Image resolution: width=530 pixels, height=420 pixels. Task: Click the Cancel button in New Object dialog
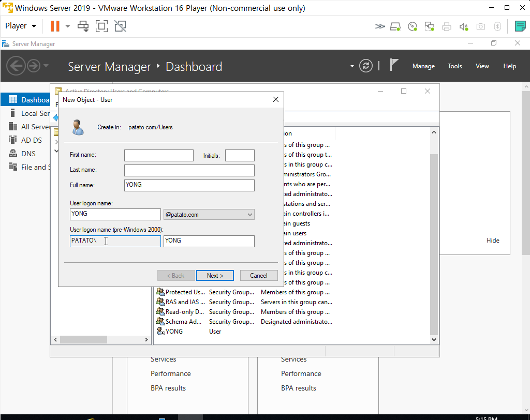(259, 275)
